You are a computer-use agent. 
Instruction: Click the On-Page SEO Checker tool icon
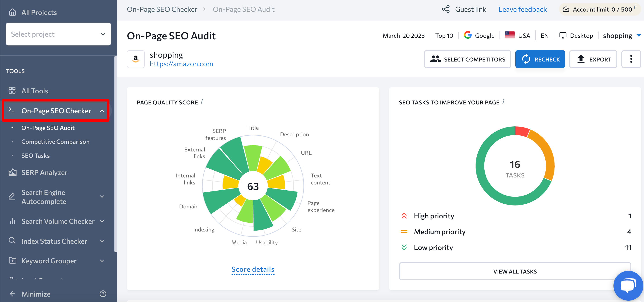(x=12, y=110)
